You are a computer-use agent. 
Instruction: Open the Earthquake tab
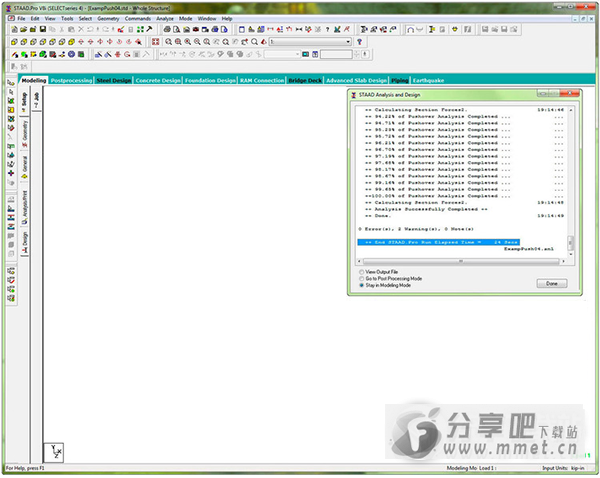[428, 80]
